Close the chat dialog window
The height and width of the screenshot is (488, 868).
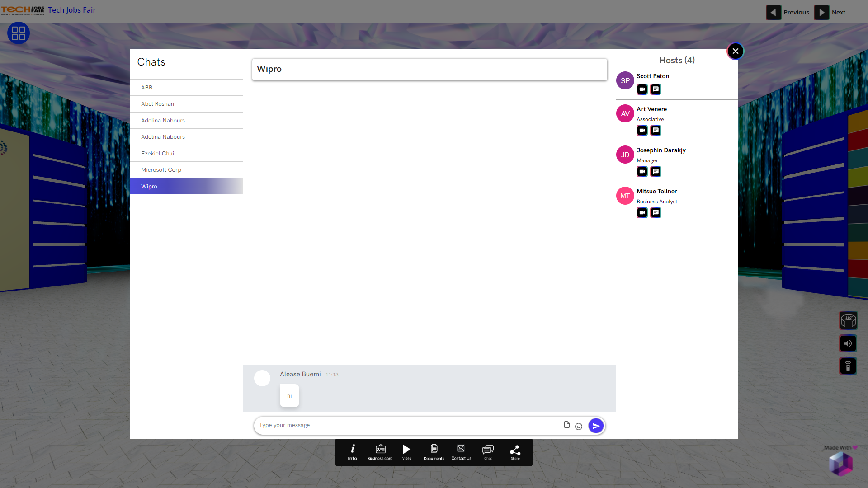point(736,51)
